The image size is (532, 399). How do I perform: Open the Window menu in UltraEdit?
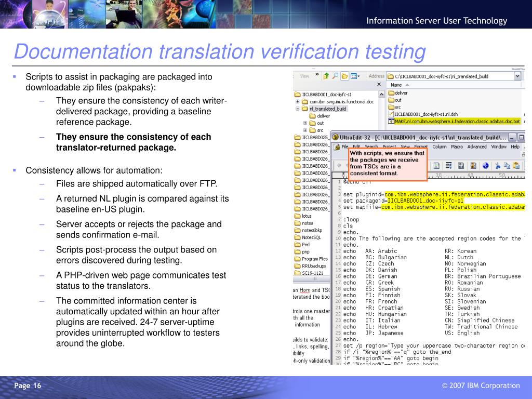[x=499, y=147]
